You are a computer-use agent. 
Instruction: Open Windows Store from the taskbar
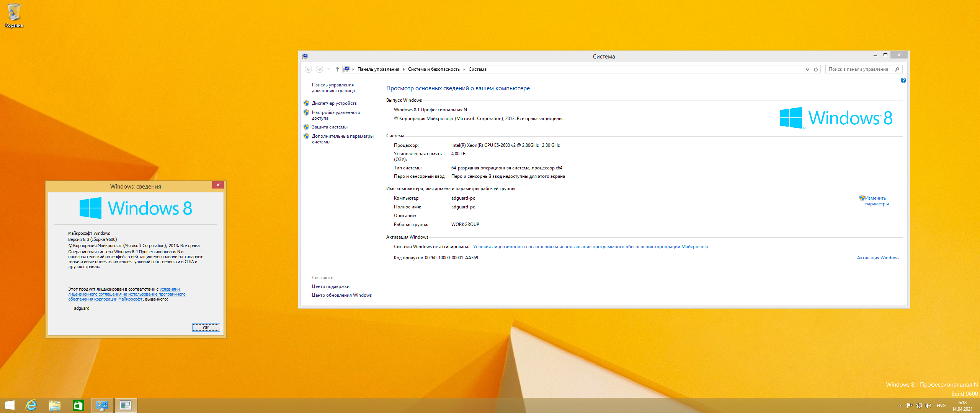click(78, 405)
